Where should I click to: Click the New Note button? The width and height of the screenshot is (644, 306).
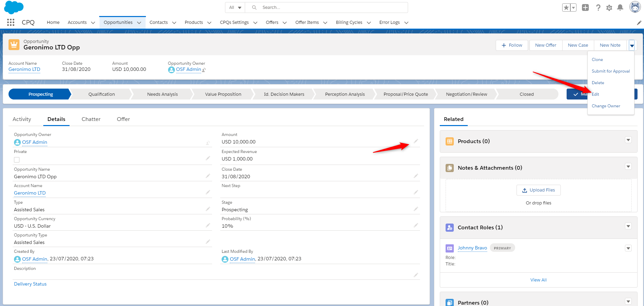point(610,45)
